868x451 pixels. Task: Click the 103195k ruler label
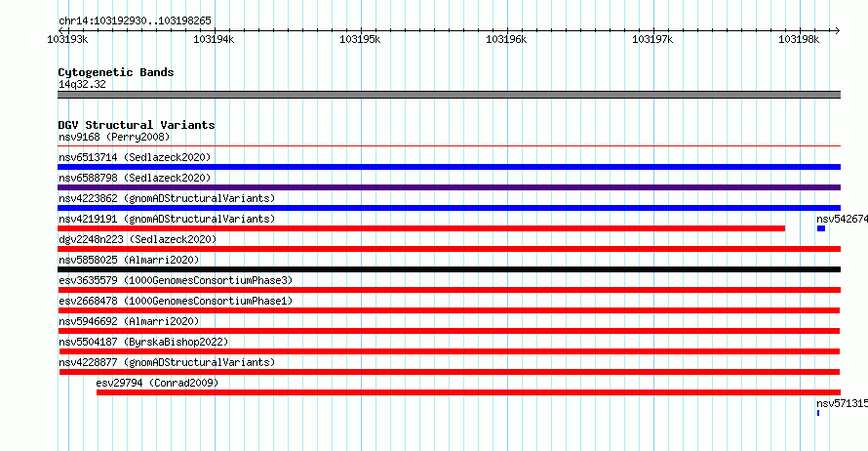[360, 39]
